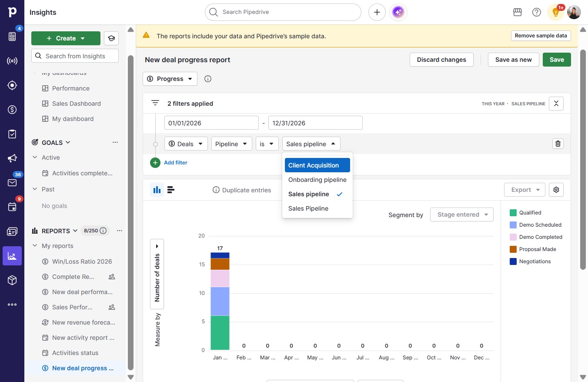Viewport: 588px width, 382px height.
Task: Open the Campaigns megaphone icon
Action: [12, 158]
